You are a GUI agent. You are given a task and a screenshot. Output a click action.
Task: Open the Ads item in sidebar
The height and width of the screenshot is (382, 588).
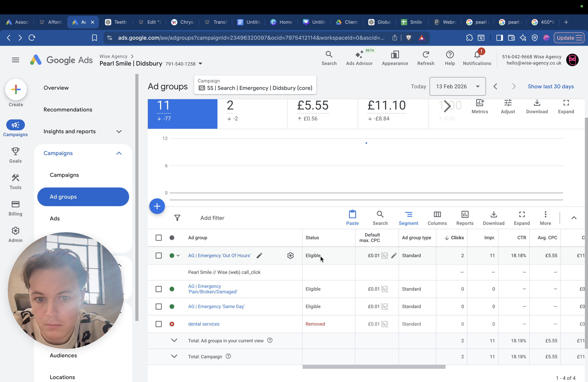click(x=55, y=218)
